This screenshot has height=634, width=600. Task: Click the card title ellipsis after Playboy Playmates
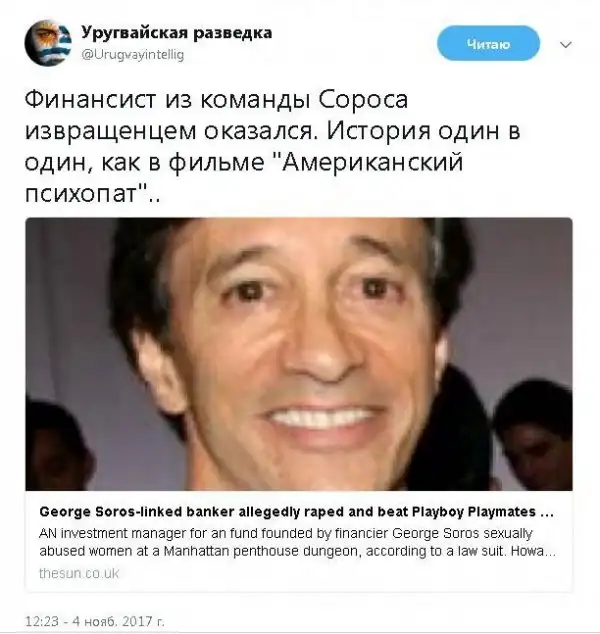[x=547, y=513]
